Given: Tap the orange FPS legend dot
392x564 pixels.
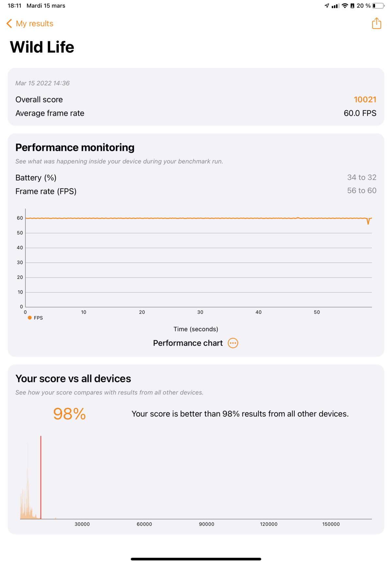Looking at the screenshot, I should click(30, 318).
